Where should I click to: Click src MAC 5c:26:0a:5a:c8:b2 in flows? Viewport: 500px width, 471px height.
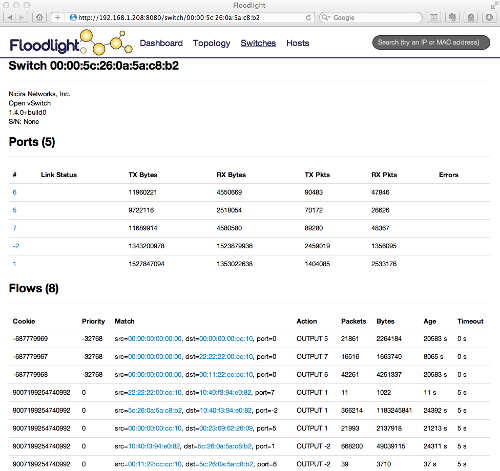point(155,410)
